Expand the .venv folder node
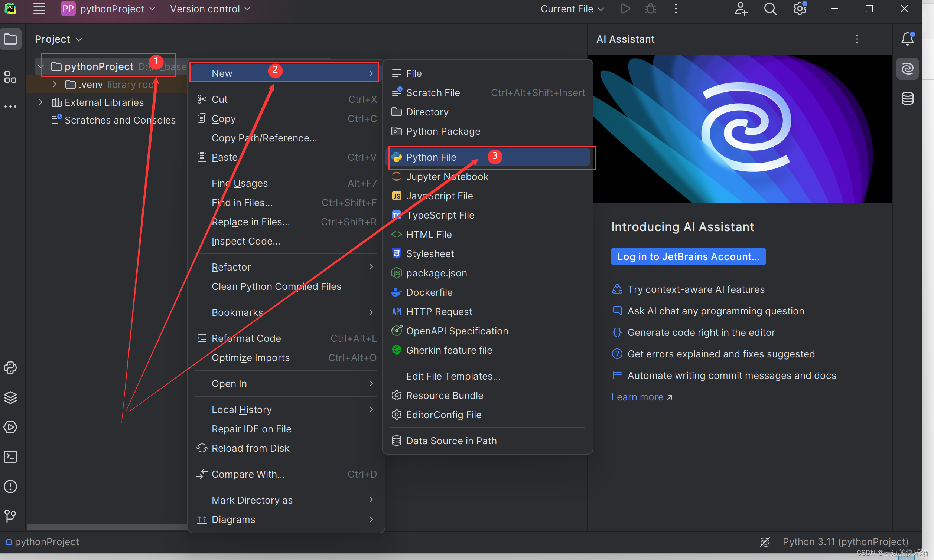This screenshot has width=934, height=560. coord(55,84)
